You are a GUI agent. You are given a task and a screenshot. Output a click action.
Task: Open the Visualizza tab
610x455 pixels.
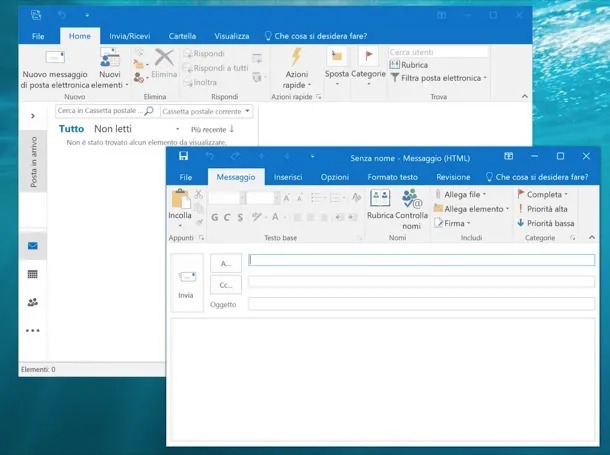point(231,36)
